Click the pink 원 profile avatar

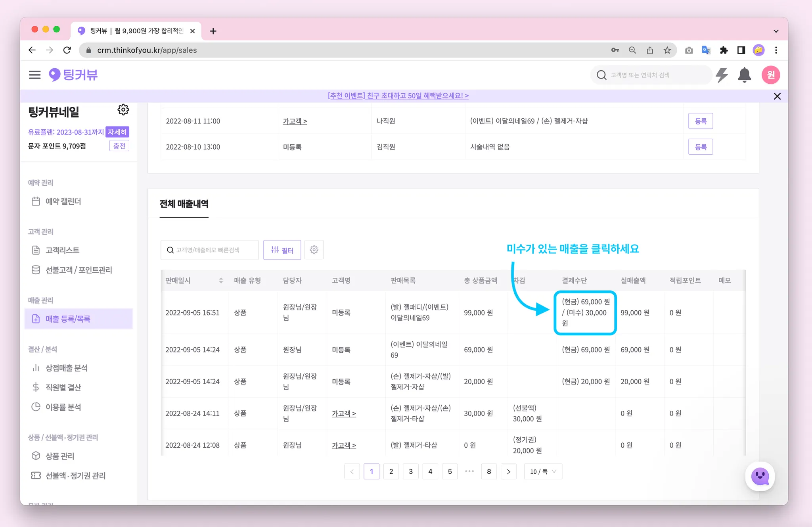click(x=770, y=75)
